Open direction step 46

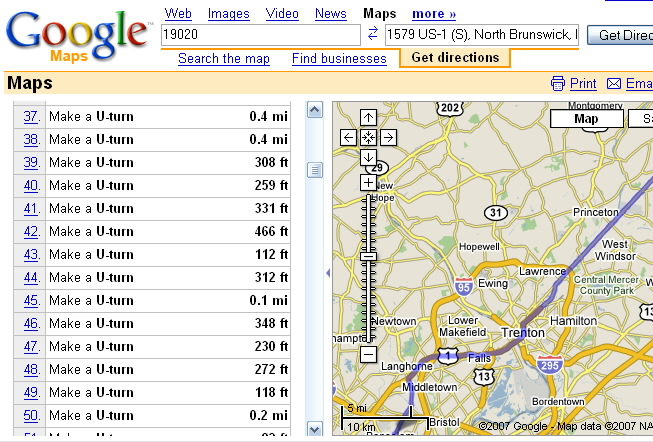(x=31, y=323)
